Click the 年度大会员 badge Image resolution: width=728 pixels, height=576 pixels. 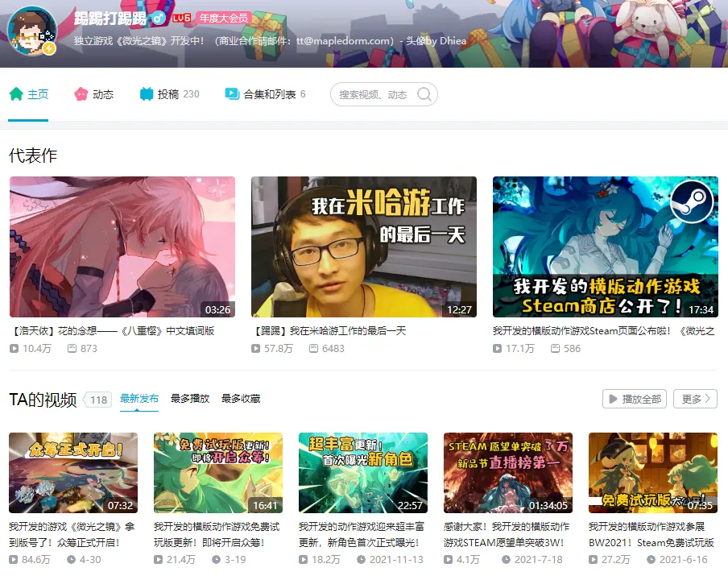click(224, 18)
